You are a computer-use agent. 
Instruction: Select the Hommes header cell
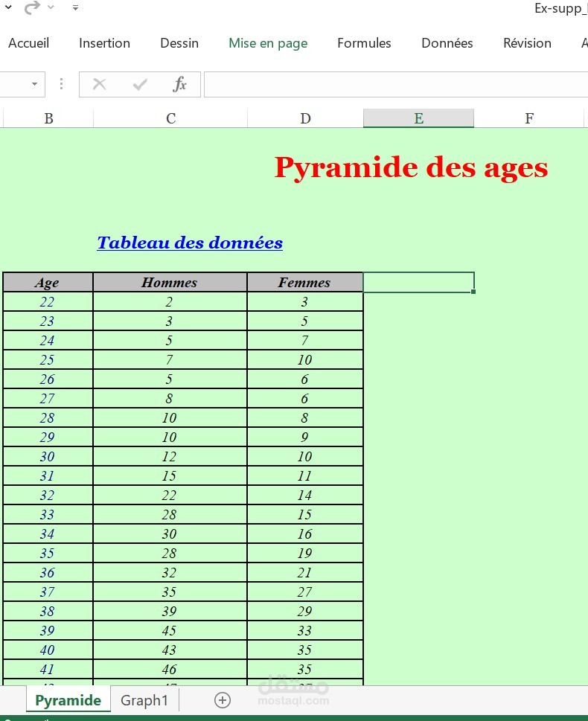coord(170,282)
